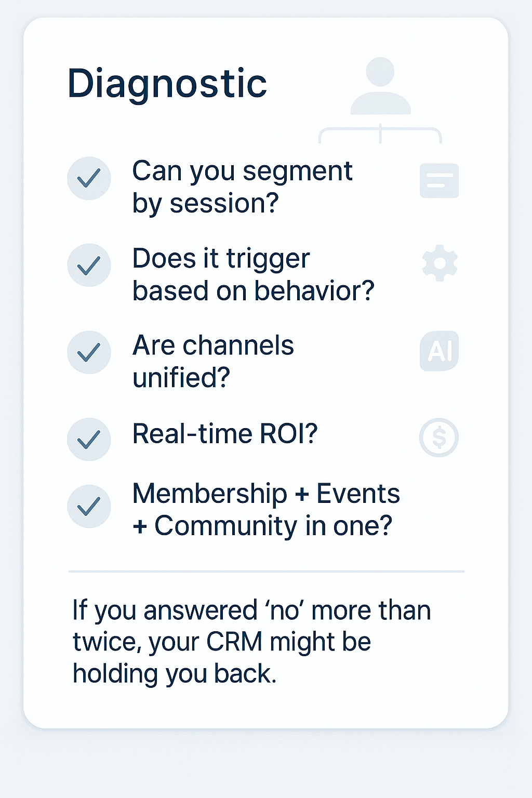Select 'Does it trigger based on behavior?' text

253,274
